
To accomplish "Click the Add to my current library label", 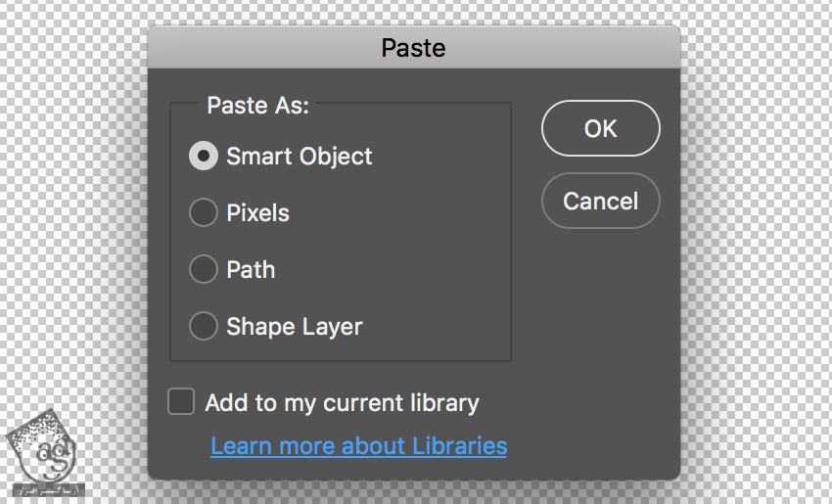I will tap(342, 402).
